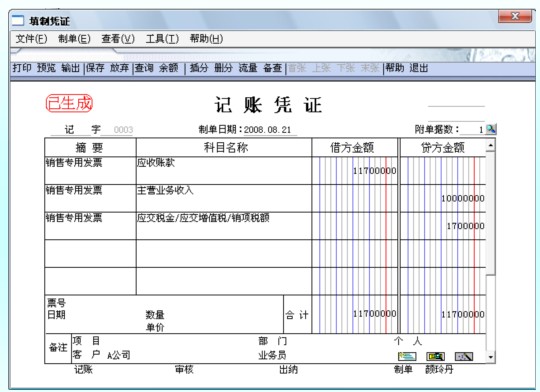This screenshot has height=392, width=540.
Task: Click 查询 in the toolbar
Action: [x=144, y=68]
